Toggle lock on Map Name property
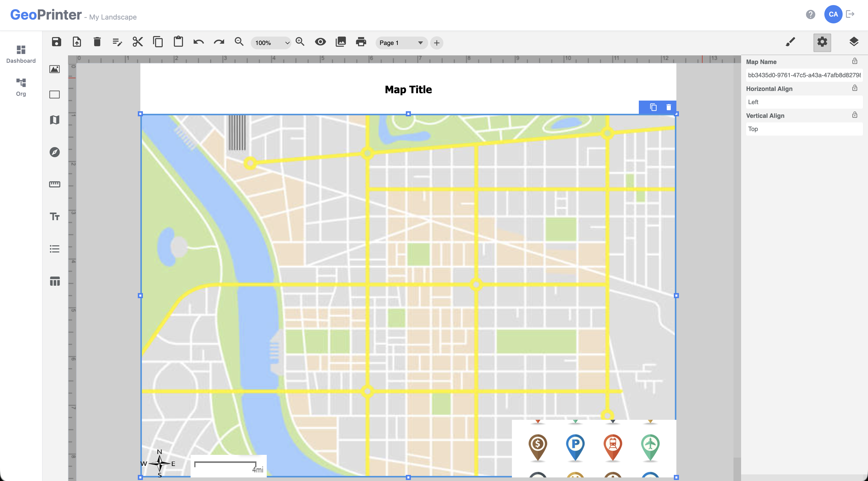Viewport: 868px width, 481px height. click(855, 61)
